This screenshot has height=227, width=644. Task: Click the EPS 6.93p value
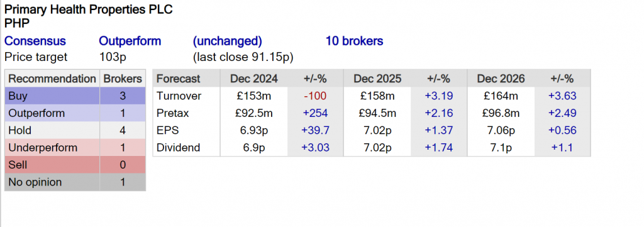[x=254, y=131]
